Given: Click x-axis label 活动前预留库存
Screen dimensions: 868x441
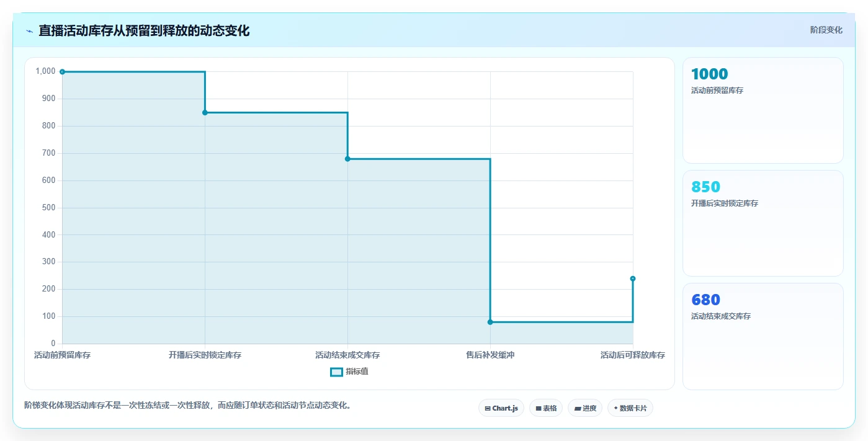Looking at the screenshot, I should pyautogui.click(x=62, y=355).
